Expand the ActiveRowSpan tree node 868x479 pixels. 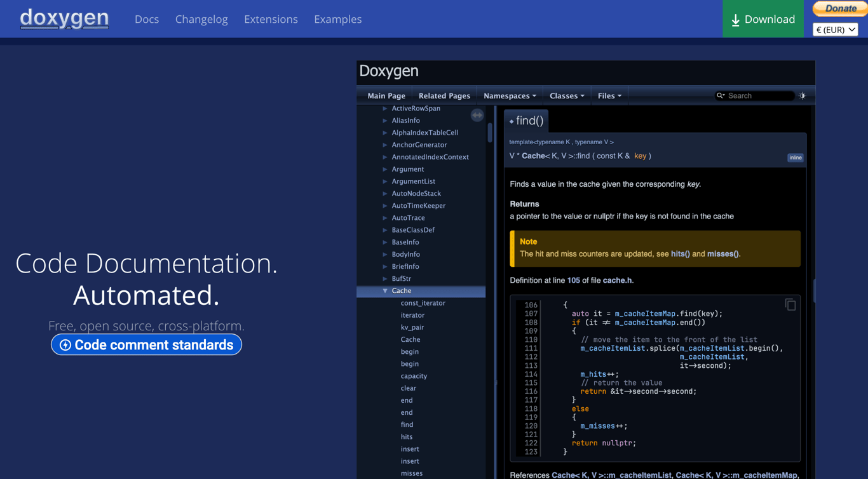[x=385, y=109]
